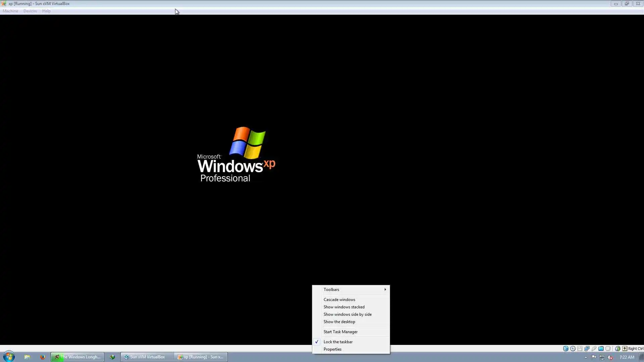
Task: Choose Cascade windows in the context menu
Action: 339,300
